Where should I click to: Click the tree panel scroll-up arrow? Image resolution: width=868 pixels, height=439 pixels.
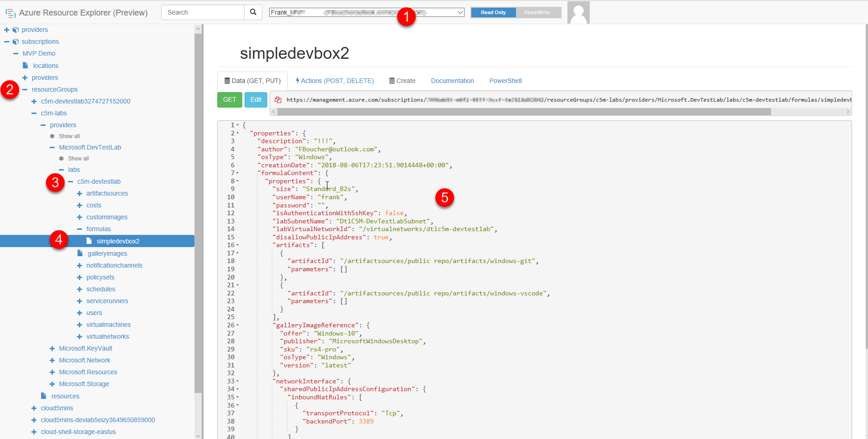tap(198, 29)
